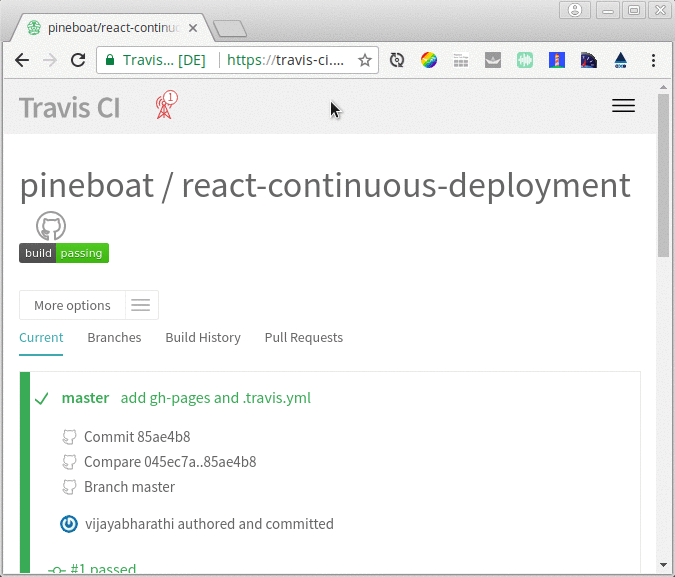
Task: Open the Commit 85ae4b8 link
Action: tap(137, 437)
